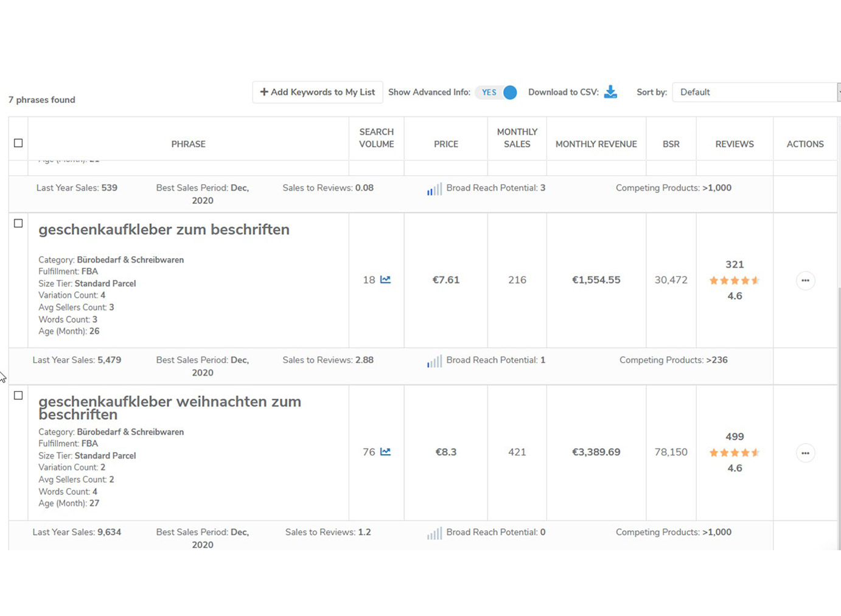Image resolution: width=841 pixels, height=616 pixels.
Task: Click review count 321
Action: 735,265
